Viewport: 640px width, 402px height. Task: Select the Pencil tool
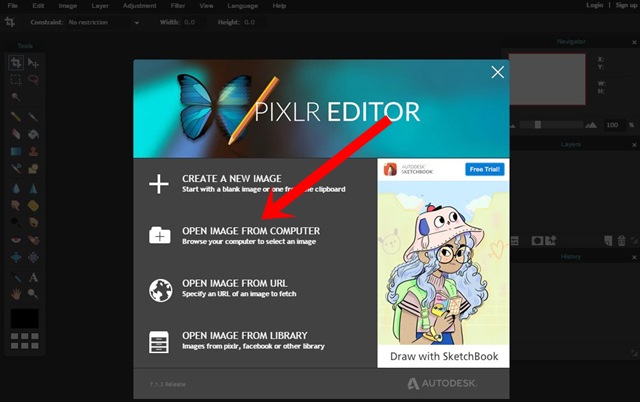(x=16, y=117)
